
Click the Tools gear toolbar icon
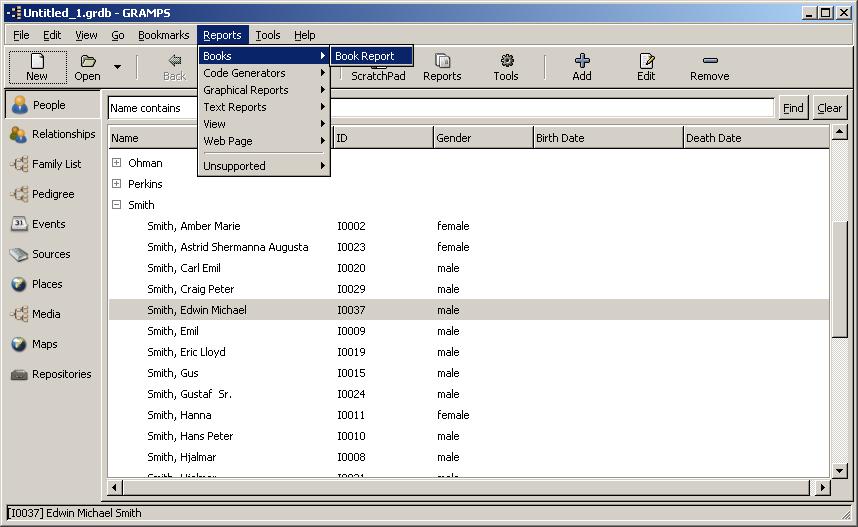[x=506, y=67]
